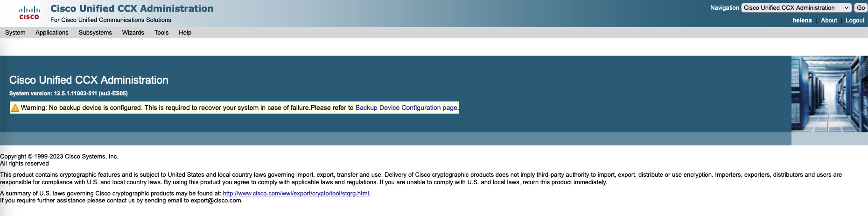Open the About link

point(829,21)
